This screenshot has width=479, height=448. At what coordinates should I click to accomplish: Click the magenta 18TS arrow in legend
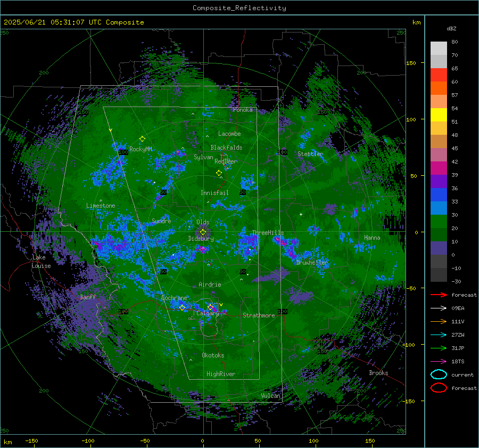point(439,361)
